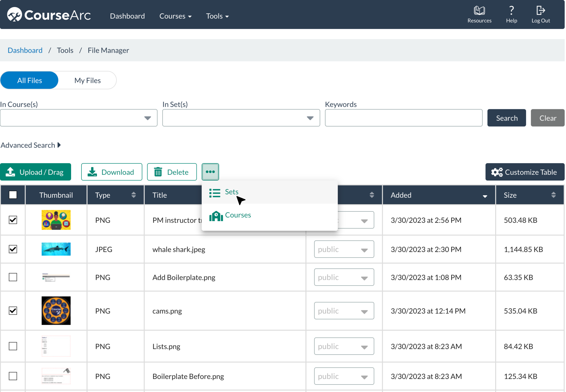Toggle the select-all header checkbox

click(x=13, y=195)
